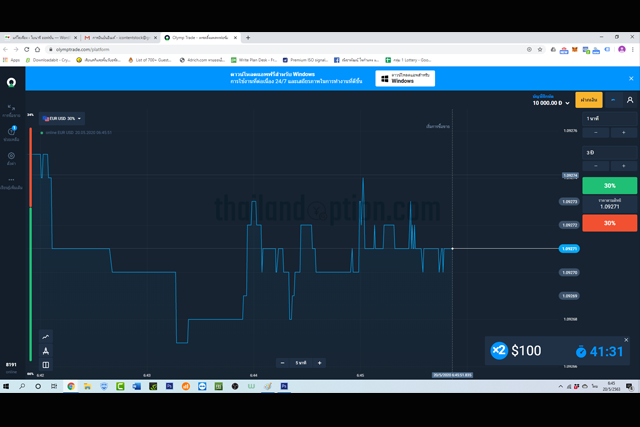Decrease trade duration with minus button
The image size is (640, 427).
click(x=596, y=132)
